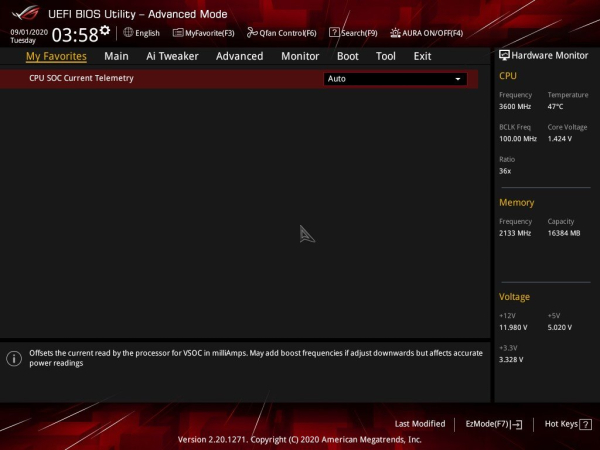Click the VSOC offset help description
This screenshot has height=450, width=600.
pos(256,358)
